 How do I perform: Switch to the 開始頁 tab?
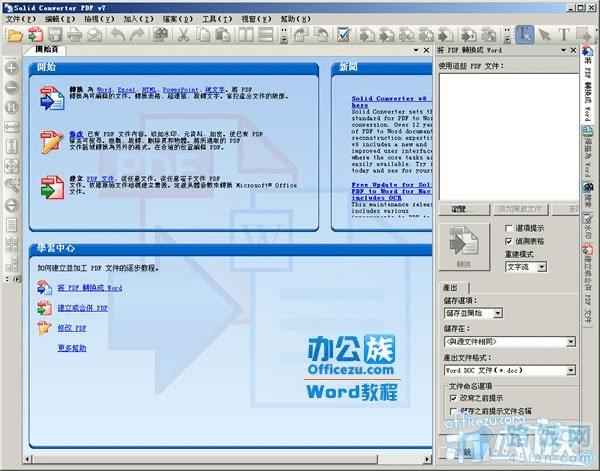point(46,50)
